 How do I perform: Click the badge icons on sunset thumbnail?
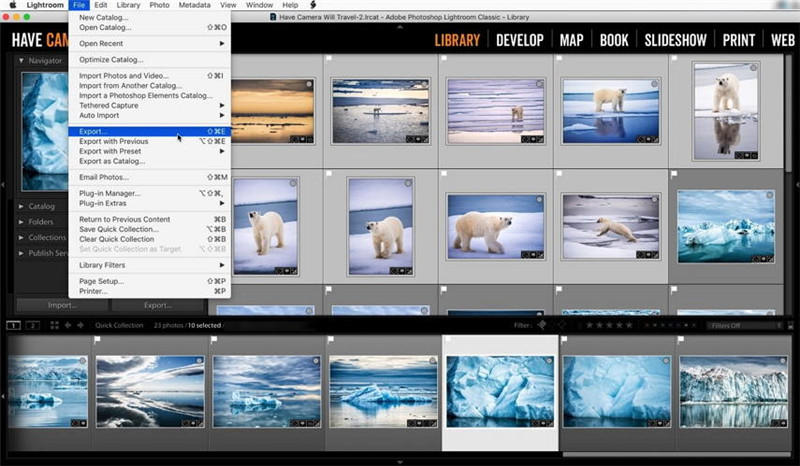point(300,139)
